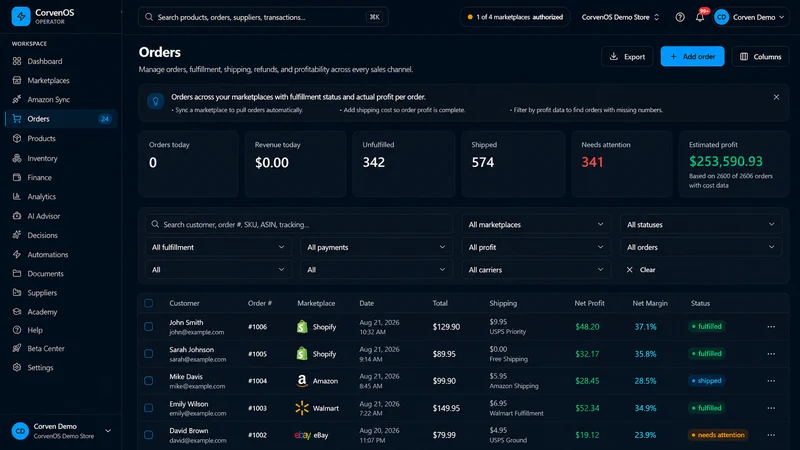
Task: Click the Suppliers icon in the sidebar
Action: [x=17, y=292]
